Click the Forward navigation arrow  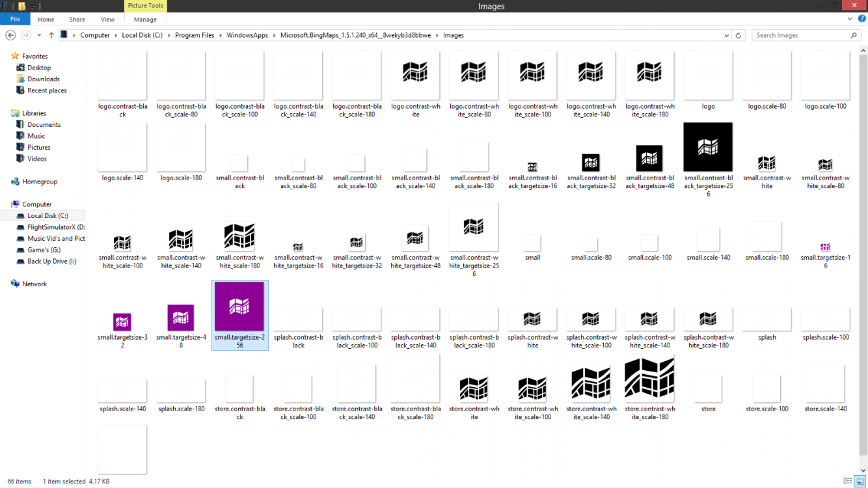[26, 35]
